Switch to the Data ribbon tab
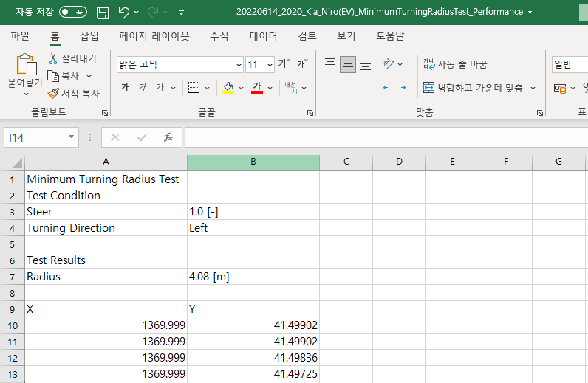 (263, 36)
